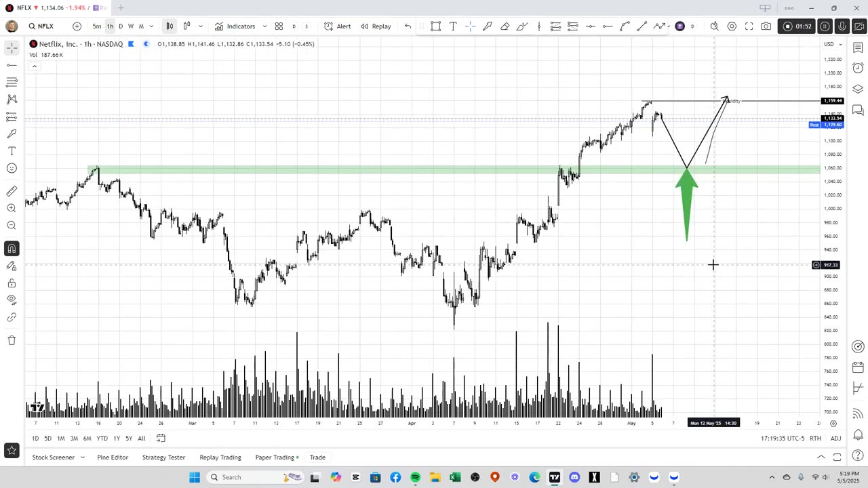The image size is (868, 488).
Task: Open Spotify from the Windows taskbar
Action: [x=415, y=477]
